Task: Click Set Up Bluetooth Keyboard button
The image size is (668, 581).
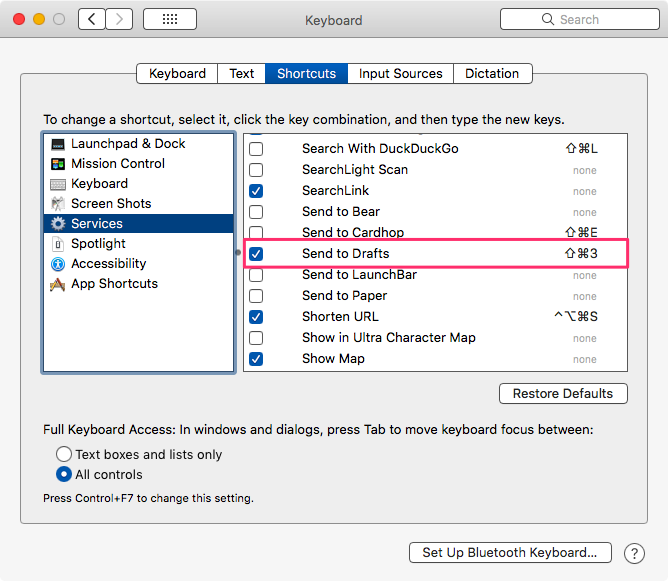Action: pyautogui.click(x=510, y=552)
